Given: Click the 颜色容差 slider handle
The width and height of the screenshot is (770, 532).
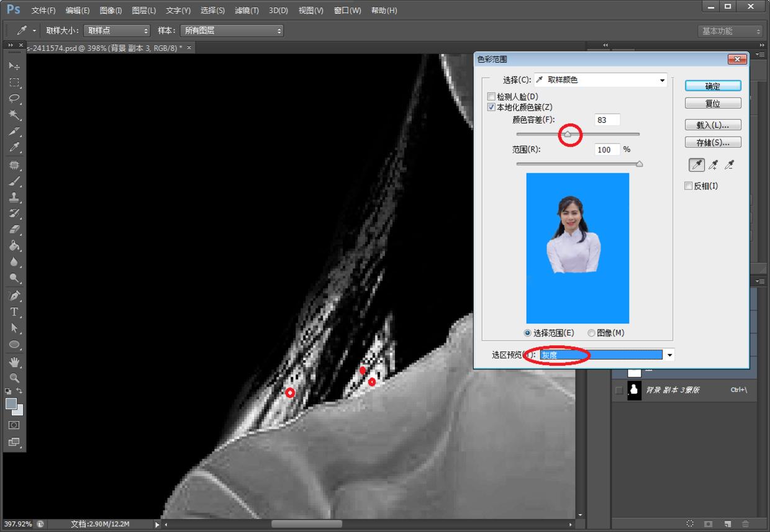Looking at the screenshot, I should pos(568,133).
